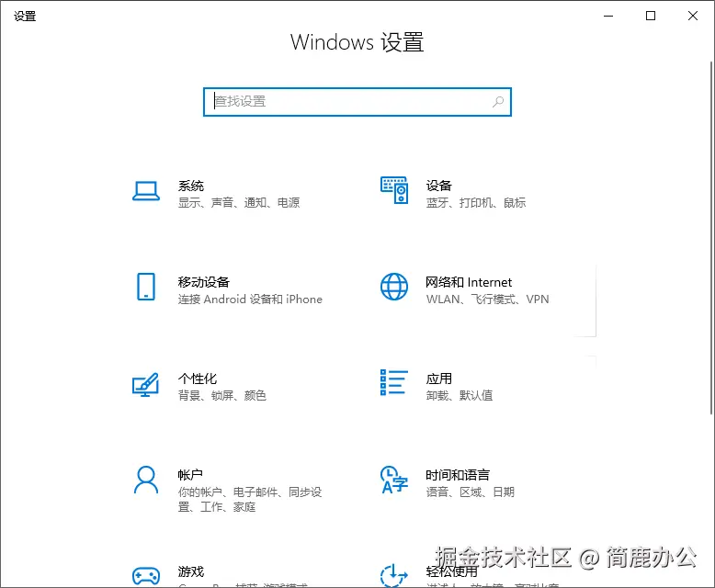Open the 游戏 gamepad icon
The height and width of the screenshot is (588, 715).
coord(146,576)
